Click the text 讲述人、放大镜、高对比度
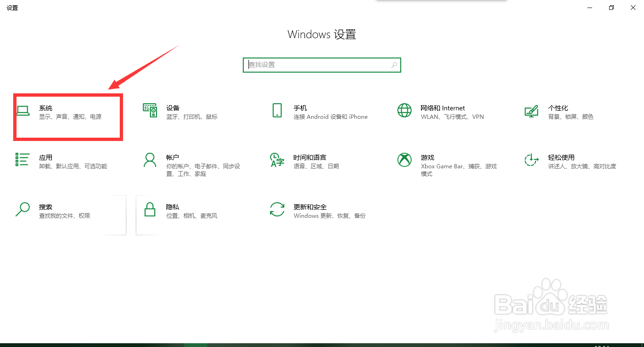 point(582,166)
